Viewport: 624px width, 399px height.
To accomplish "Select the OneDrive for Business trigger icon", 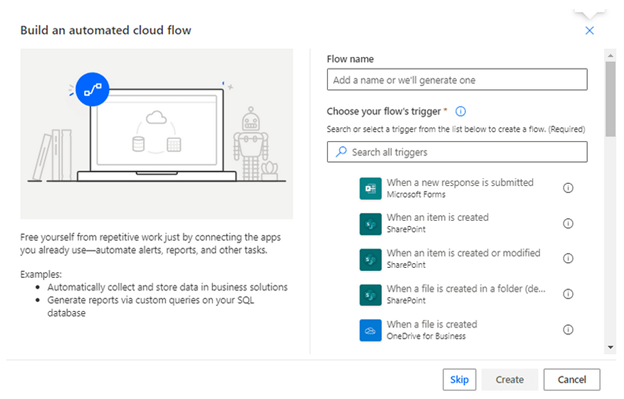I will [x=370, y=330].
